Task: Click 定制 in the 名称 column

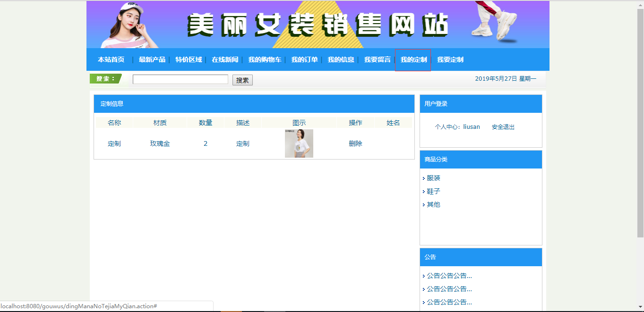Action: 114,143
